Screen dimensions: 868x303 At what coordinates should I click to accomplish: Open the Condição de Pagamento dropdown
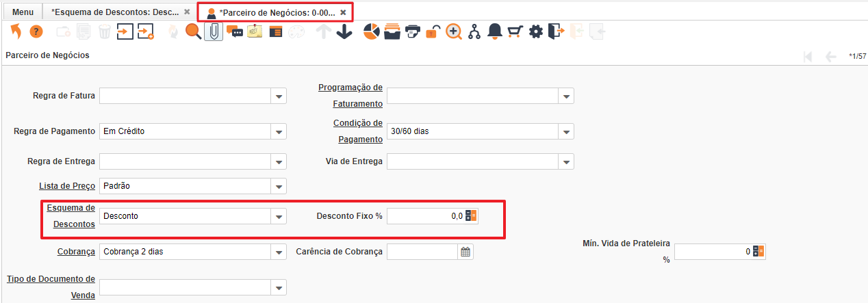[x=566, y=131]
